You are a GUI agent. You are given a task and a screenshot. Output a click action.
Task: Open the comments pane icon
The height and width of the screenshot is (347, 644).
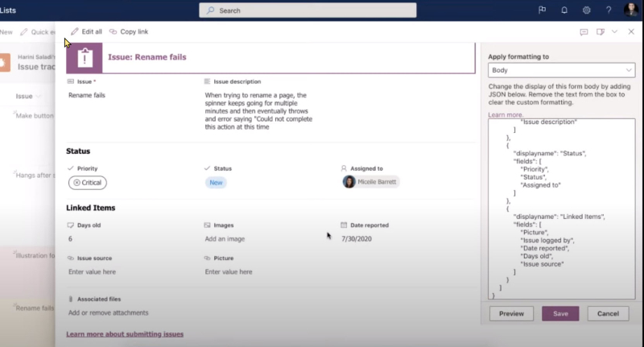click(584, 32)
